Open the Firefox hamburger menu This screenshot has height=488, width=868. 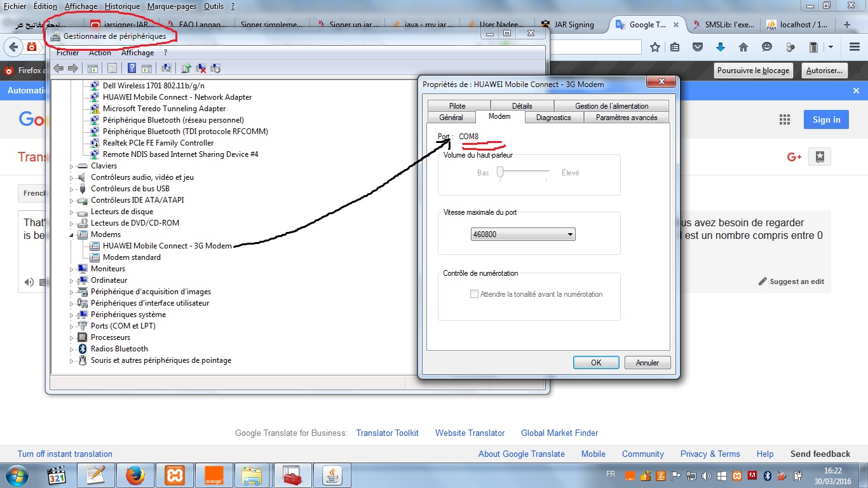tap(855, 47)
